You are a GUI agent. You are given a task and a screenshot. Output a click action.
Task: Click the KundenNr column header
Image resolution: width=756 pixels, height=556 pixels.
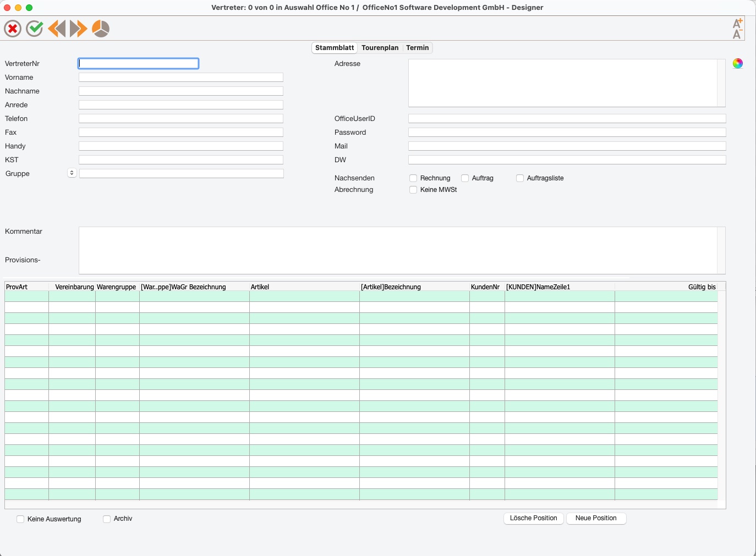pyautogui.click(x=487, y=287)
